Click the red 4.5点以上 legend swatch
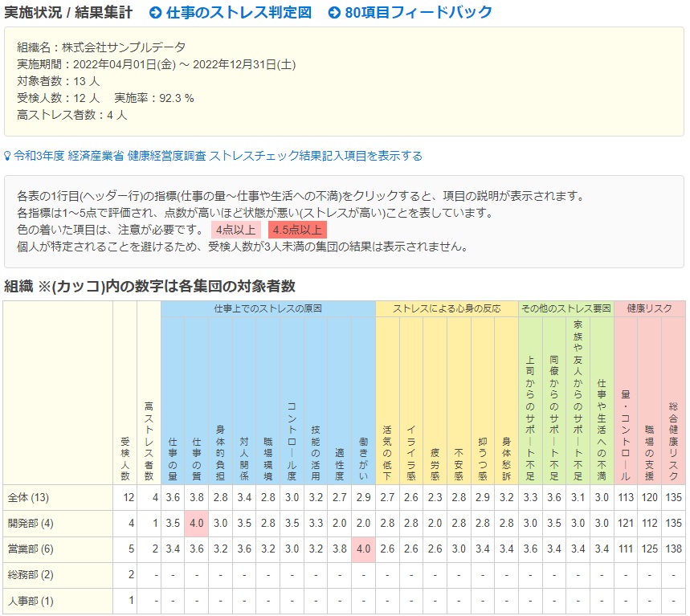 pyautogui.click(x=297, y=230)
